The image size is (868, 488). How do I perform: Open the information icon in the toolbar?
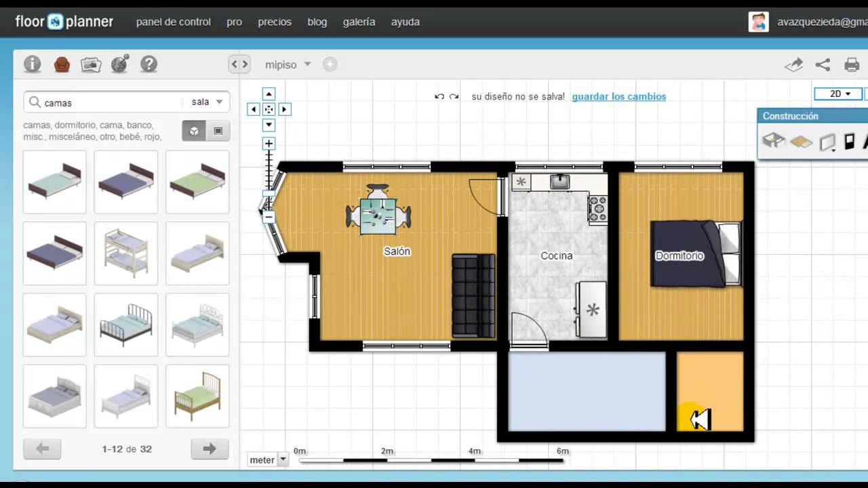[32, 64]
